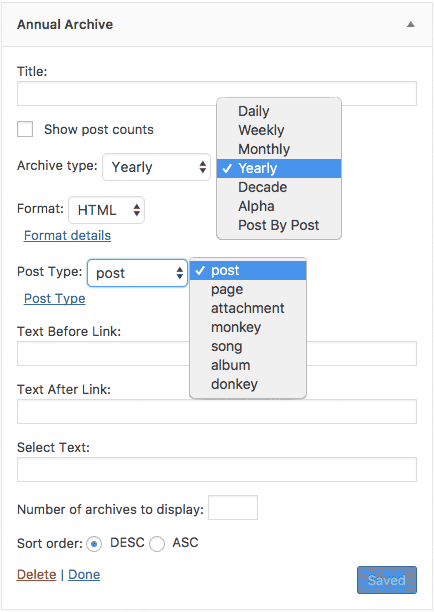
Task: Choose Post By Post option
Action: click(x=279, y=225)
